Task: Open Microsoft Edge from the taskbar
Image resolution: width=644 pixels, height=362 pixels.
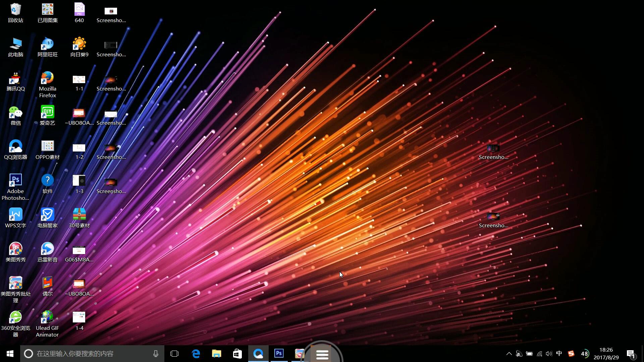Action: point(196,353)
